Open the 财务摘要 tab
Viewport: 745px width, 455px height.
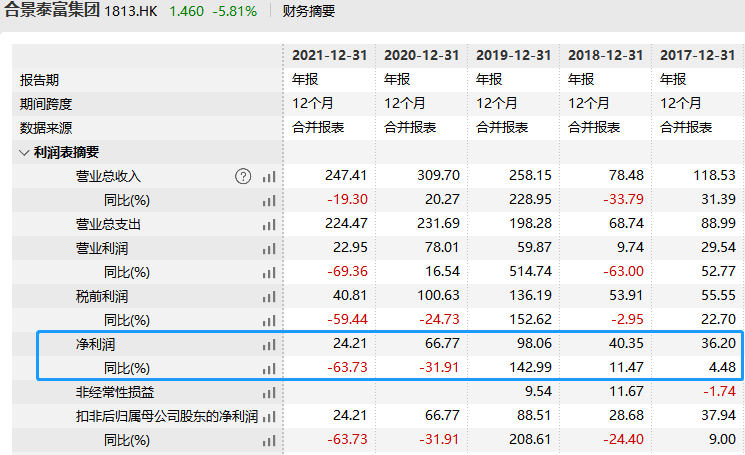click(309, 11)
